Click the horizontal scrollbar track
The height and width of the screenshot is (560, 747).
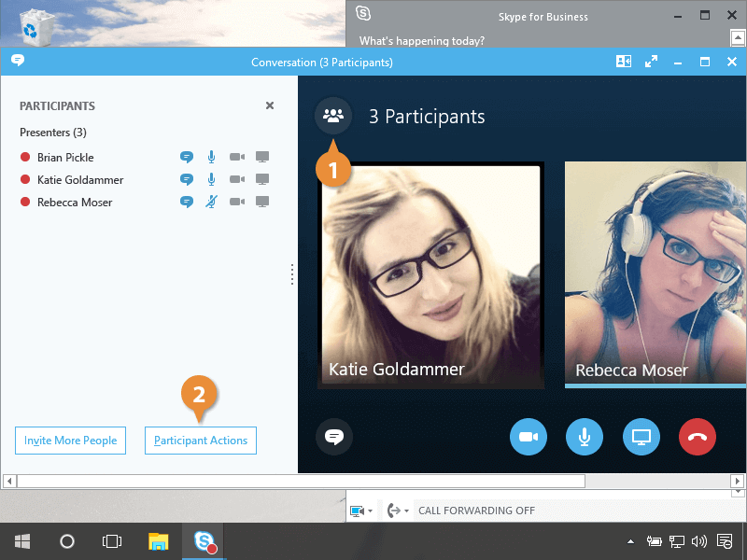654,481
